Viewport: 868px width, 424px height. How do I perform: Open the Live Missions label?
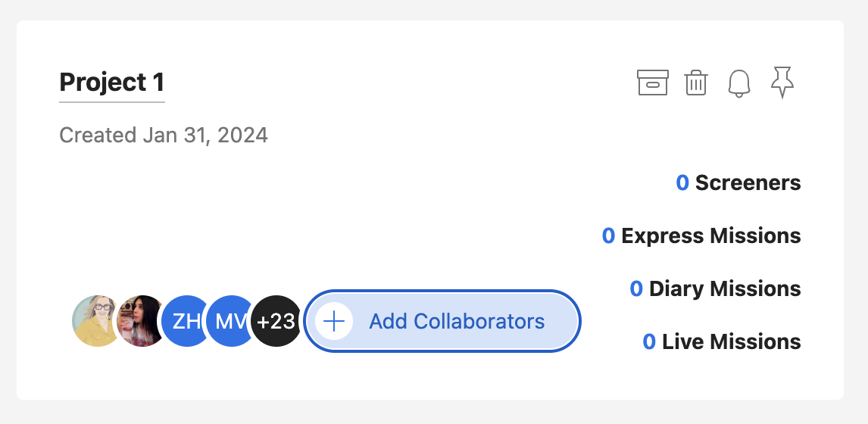click(x=731, y=341)
